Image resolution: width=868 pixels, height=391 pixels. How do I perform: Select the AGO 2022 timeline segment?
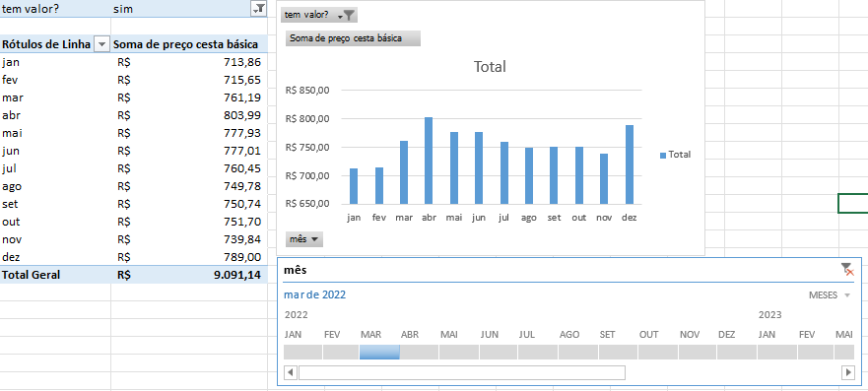point(578,352)
